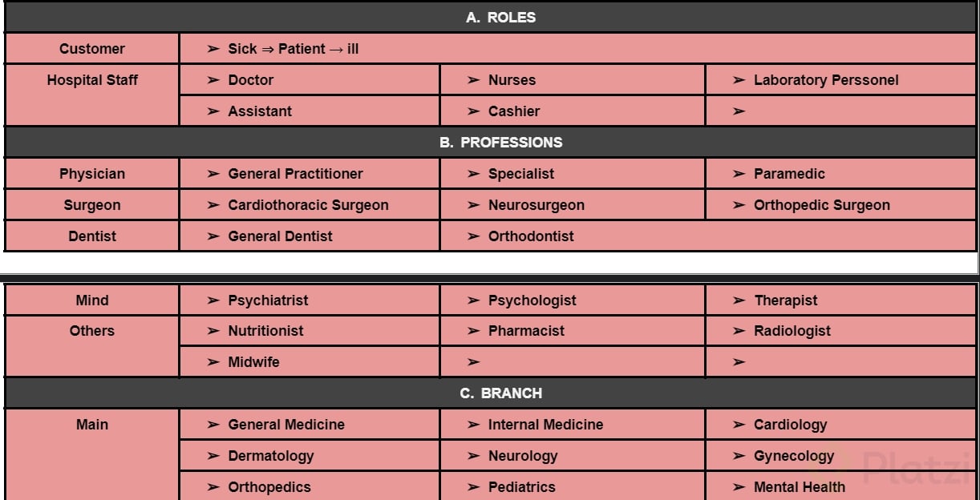Click the arrow bullet before Doctor
This screenshot has height=500, width=980.
click(x=213, y=80)
